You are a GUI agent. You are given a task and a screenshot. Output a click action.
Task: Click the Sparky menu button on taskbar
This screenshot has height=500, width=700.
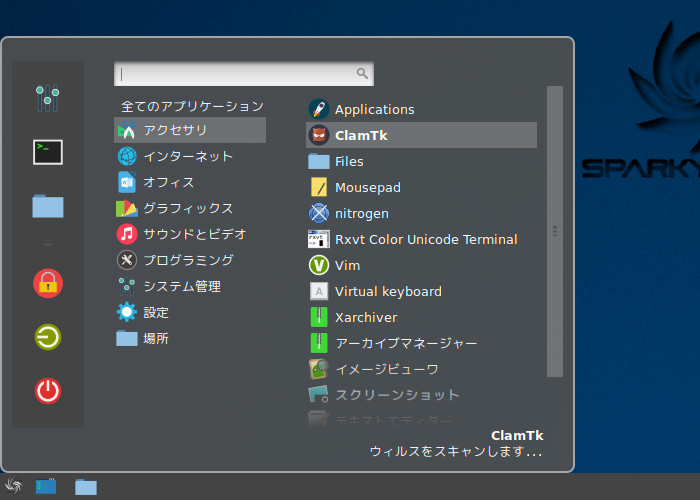click(x=13, y=486)
